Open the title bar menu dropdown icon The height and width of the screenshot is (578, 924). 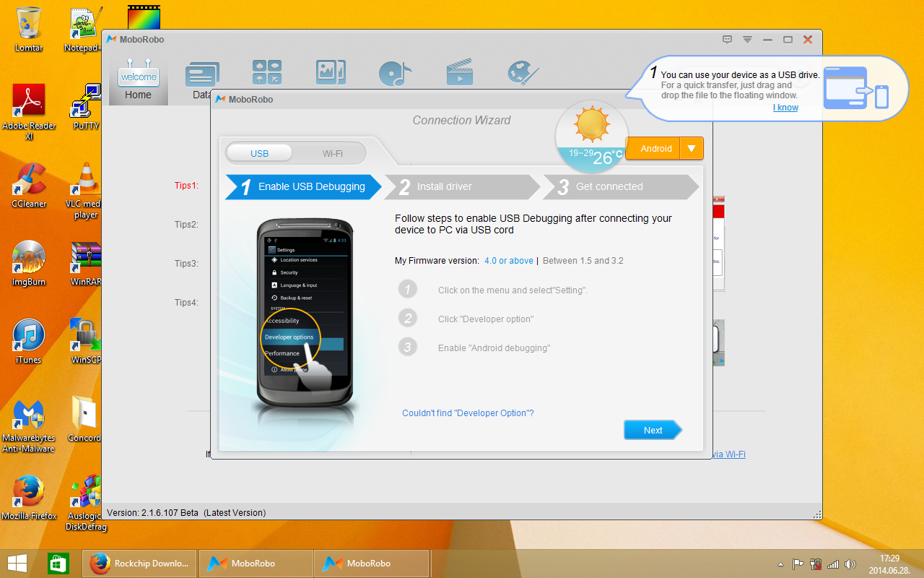pos(748,40)
